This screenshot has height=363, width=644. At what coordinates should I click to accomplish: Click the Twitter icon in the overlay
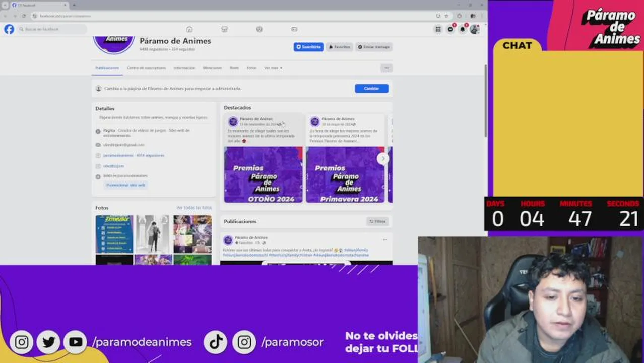coord(48,342)
